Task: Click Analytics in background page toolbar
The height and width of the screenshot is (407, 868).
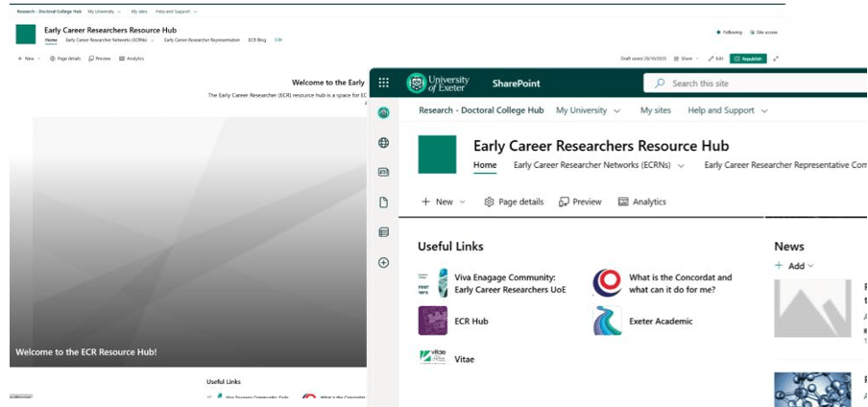Action: (132, 59)
